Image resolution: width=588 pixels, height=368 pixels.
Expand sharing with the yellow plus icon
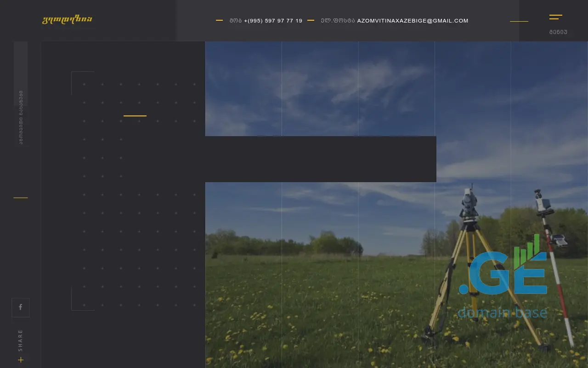(x=21, y=360)
